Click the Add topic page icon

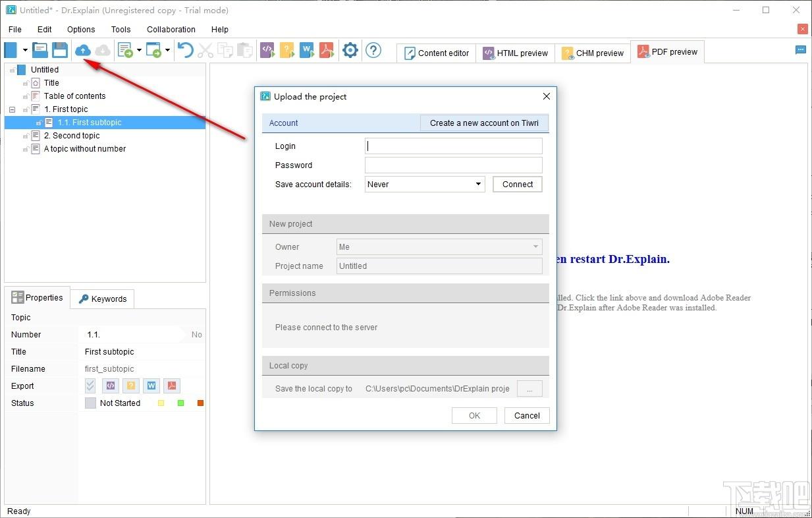coord(125,50)
